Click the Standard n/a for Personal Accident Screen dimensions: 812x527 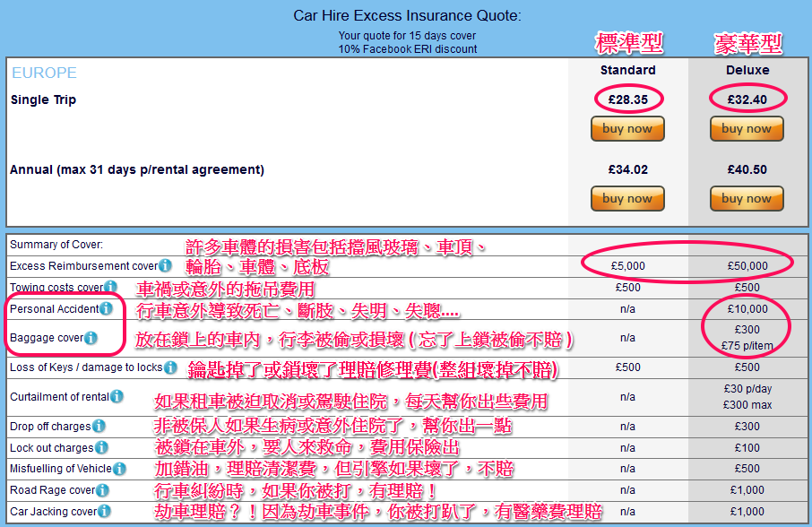pyautogui.click(x=627, y=309)
